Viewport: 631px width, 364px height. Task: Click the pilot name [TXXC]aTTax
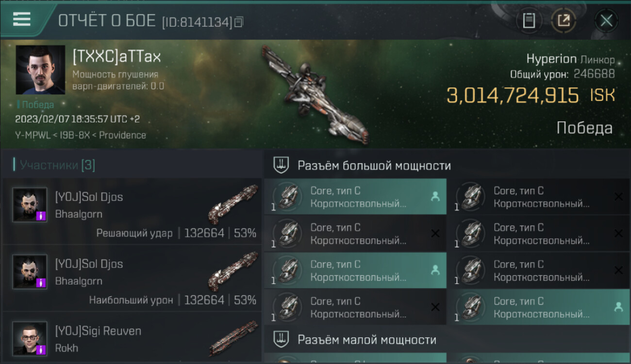116,57
